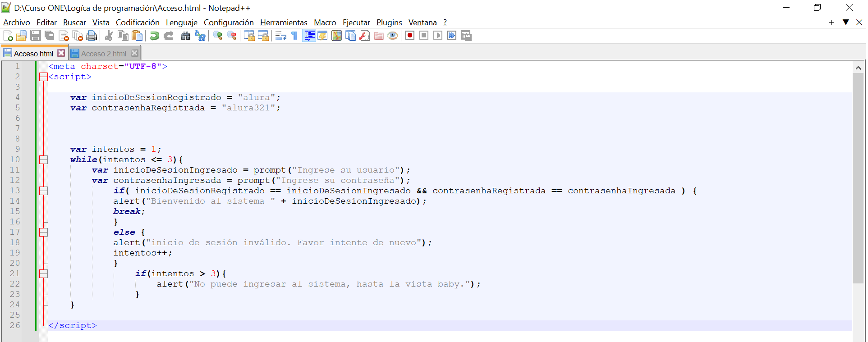Screen dimensions: 868x342
Task: Switch to the Acceso 2.html tab
Action: [x=104, y=54]
